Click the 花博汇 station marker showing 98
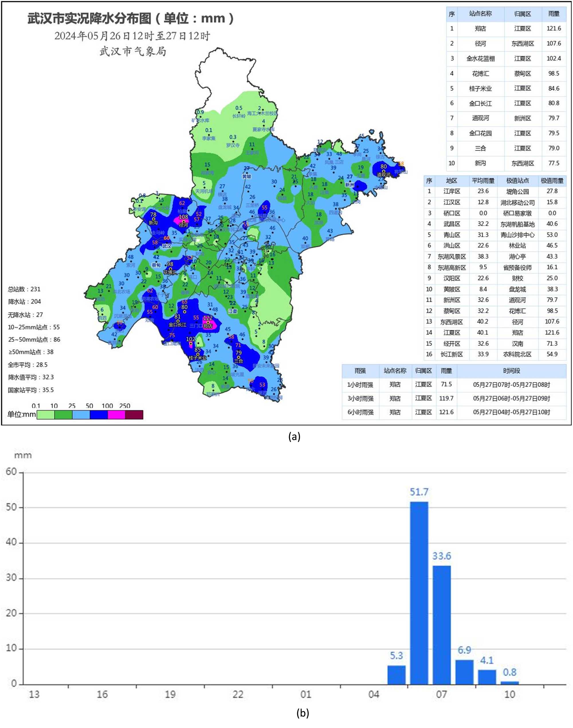 click(170, 269)
